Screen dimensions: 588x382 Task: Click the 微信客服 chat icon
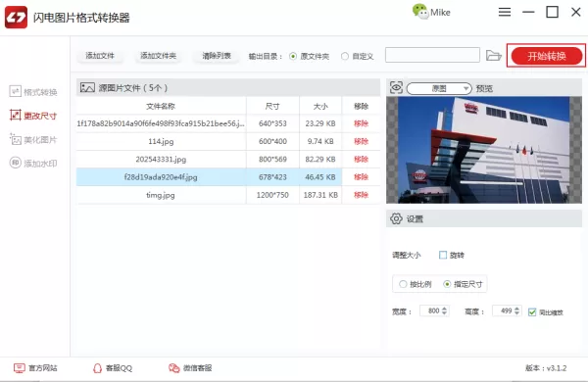pyautogui.click(x=174, y=368)
